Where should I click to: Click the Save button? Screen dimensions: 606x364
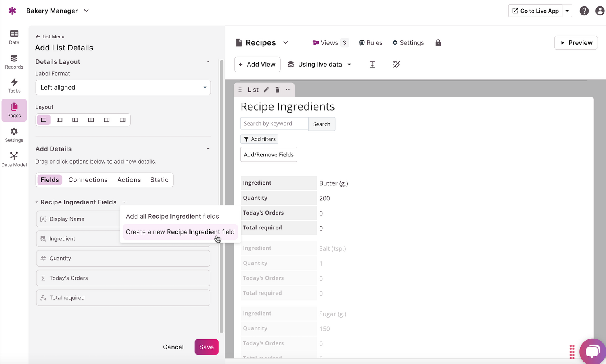[206, 347]
